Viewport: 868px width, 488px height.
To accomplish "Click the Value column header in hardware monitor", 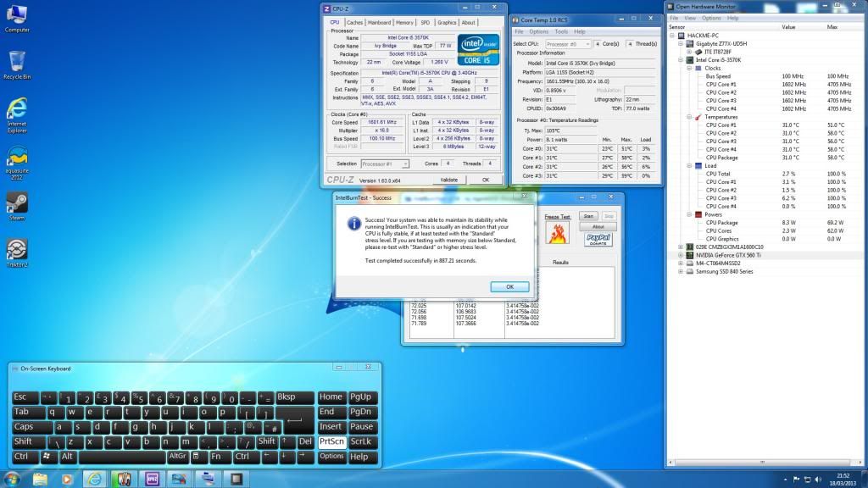I will point(789,27).
